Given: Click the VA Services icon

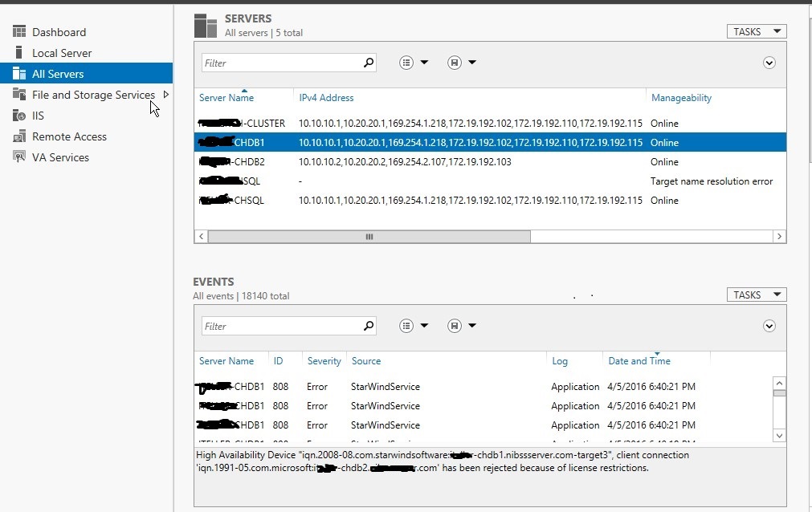Looking at the screenshot, I should click(x=19, y=156).
